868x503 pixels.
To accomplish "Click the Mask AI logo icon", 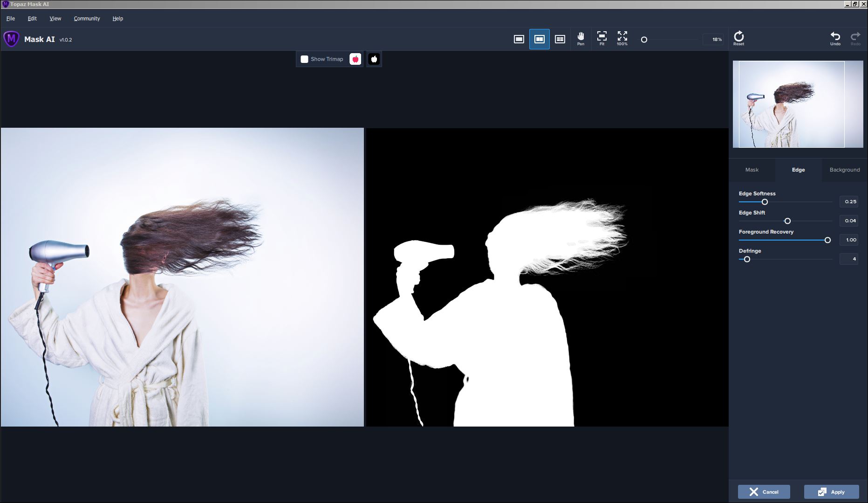I will (x=11, y=39).
